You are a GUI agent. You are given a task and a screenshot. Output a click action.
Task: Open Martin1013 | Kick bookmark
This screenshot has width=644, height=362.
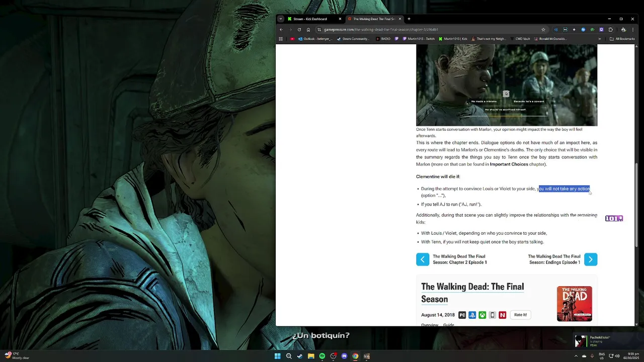pyautogui.click(x=453, y=39)
